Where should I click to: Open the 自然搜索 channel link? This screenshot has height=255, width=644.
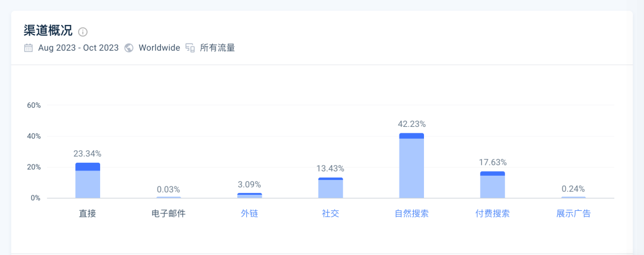pyautogui.click(x=411, y=213)
